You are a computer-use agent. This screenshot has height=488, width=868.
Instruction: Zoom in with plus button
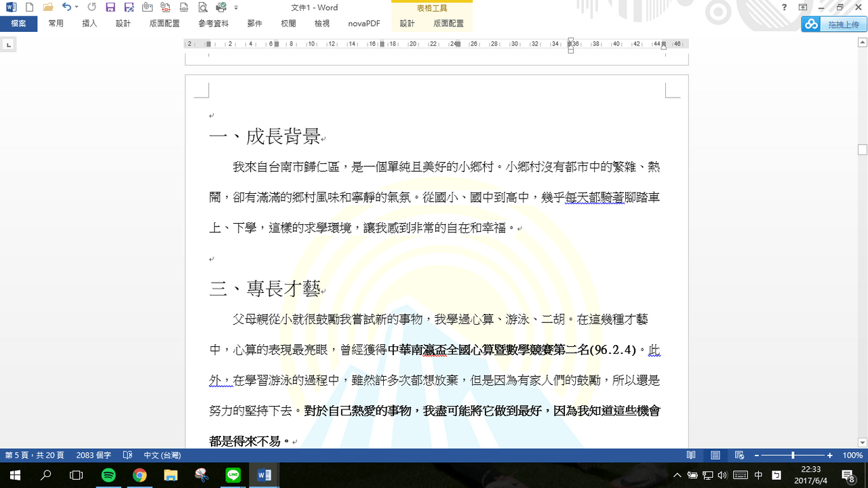(x=829, y=455)
